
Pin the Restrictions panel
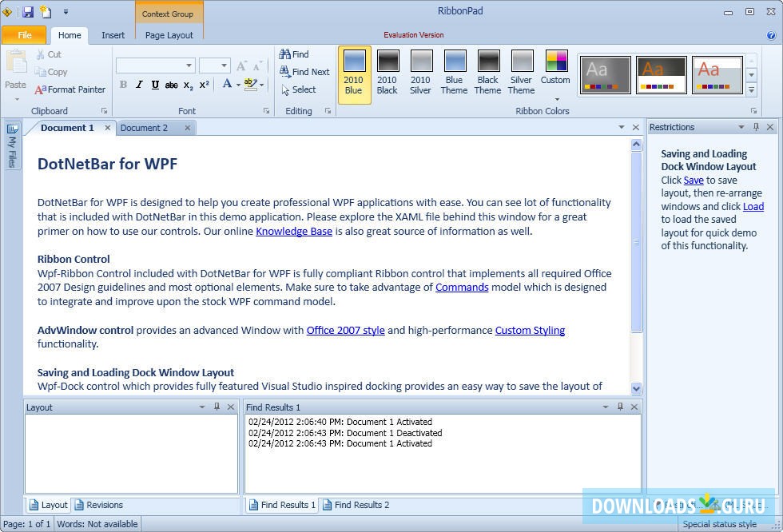tap(756, 127)
